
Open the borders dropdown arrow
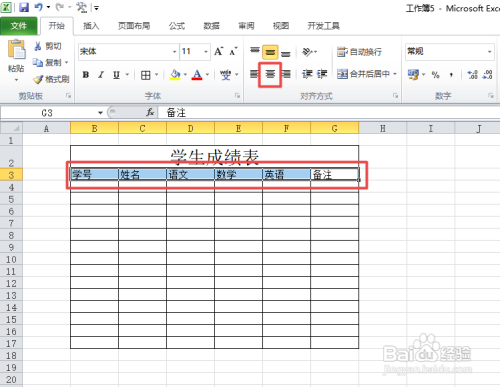[x=156, y=75]
